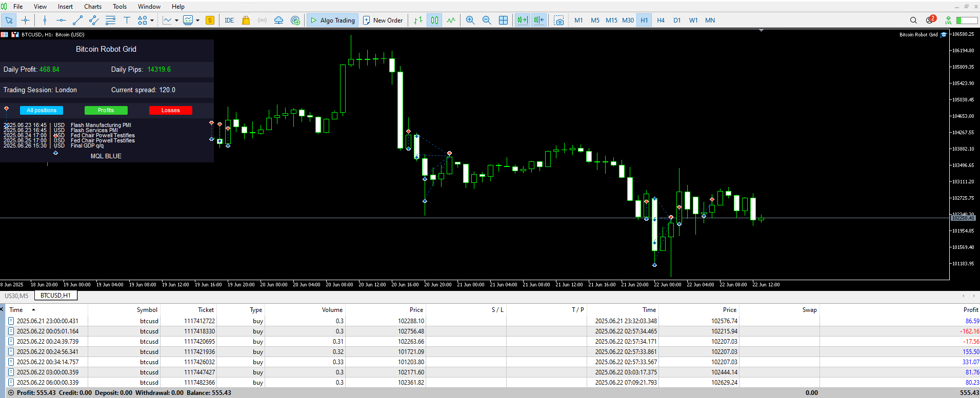Open the Market shopping bag icon
The image size is (980, 398).
coord(246,20)
